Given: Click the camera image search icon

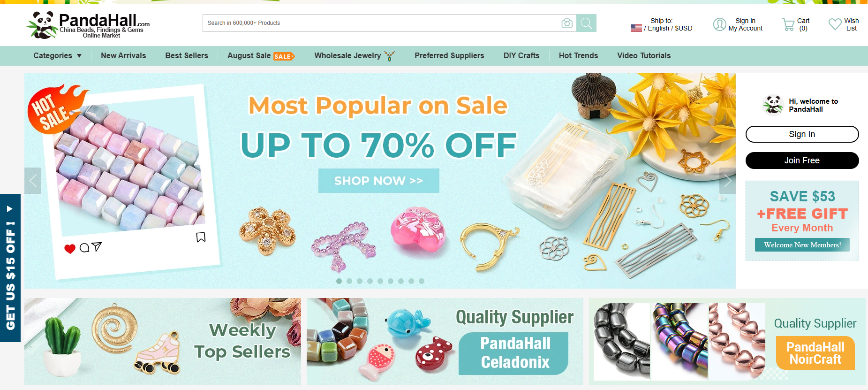Looking at the screenshot, I should [x=567, y=23].
